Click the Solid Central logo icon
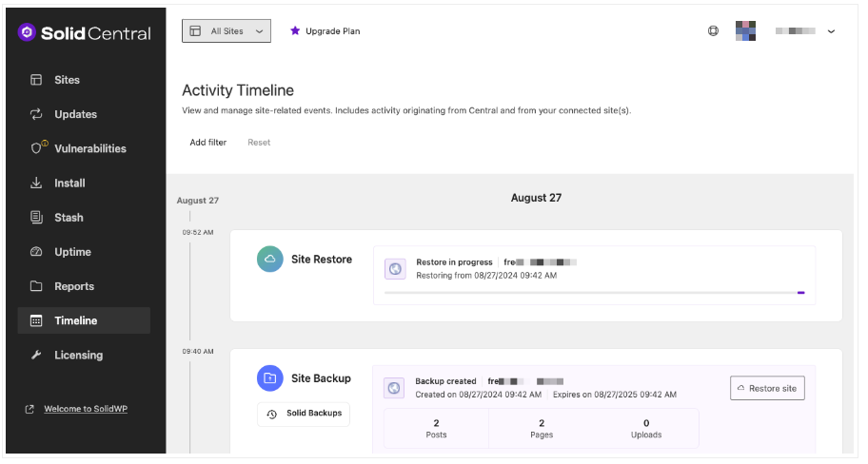868x464 pixels. [x=27, y=32]
